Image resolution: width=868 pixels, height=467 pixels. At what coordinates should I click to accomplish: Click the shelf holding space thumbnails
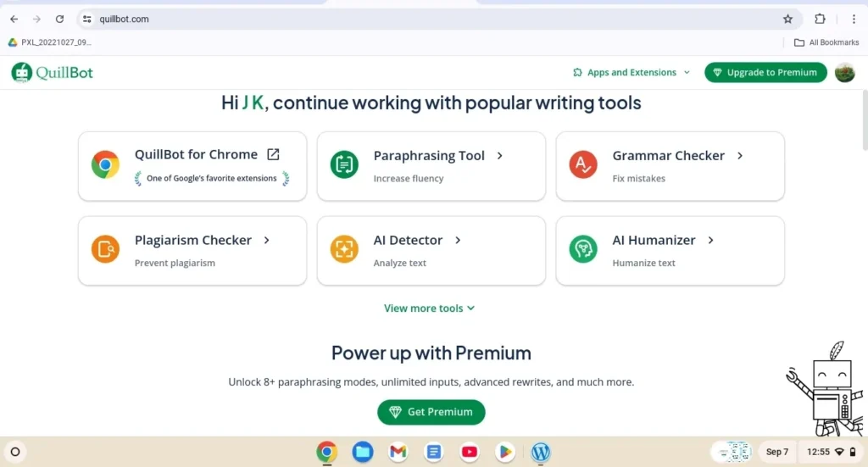(732, 452)
